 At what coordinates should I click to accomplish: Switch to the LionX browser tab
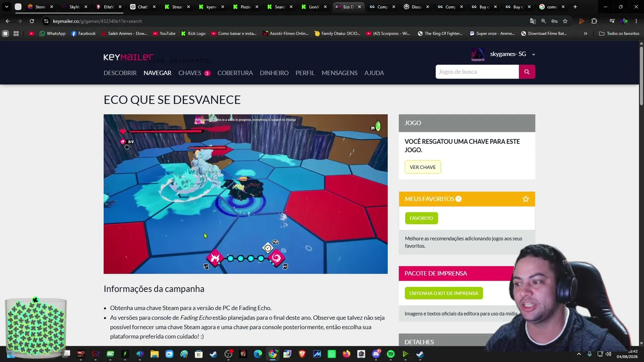[x=313, y=7]
